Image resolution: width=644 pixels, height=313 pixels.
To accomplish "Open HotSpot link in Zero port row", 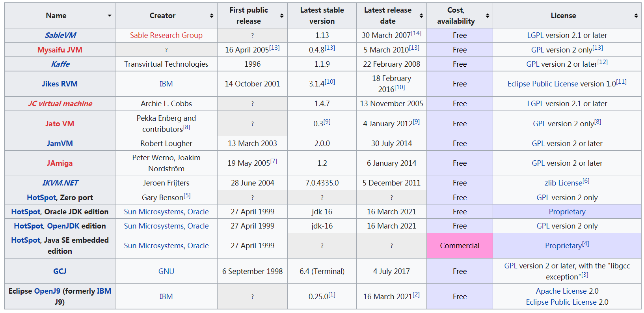I will tap(41, 197).
